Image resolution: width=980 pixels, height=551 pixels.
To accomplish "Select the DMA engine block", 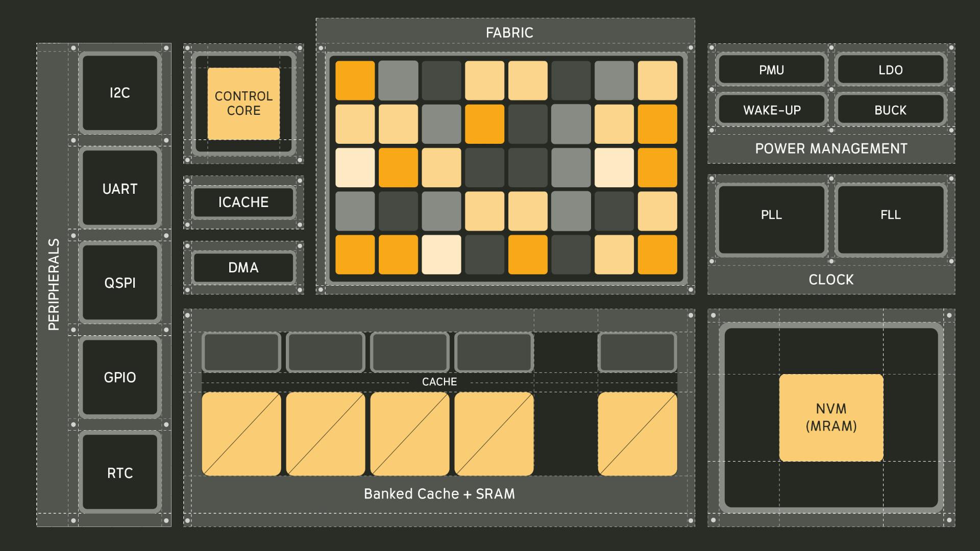I will 243,267.
